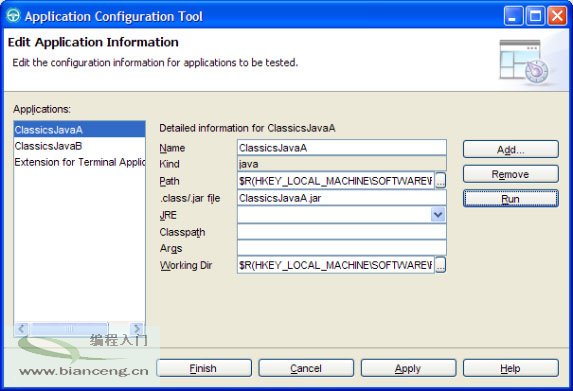Viewport: 573px width, 391px height.
Task: Focus the Classpath input field
Action: pyautogui.click(x=342, y=232)
